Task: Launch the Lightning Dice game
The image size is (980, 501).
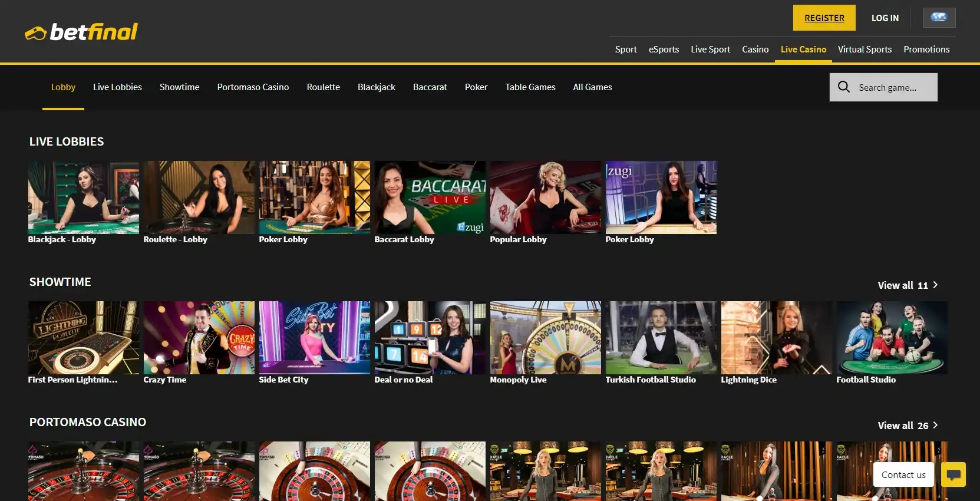Action: pyautogui.click(x=776, y=338)
